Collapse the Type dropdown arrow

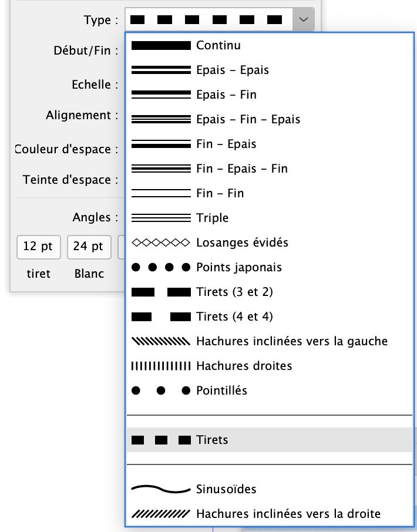[x=303, y=19]
